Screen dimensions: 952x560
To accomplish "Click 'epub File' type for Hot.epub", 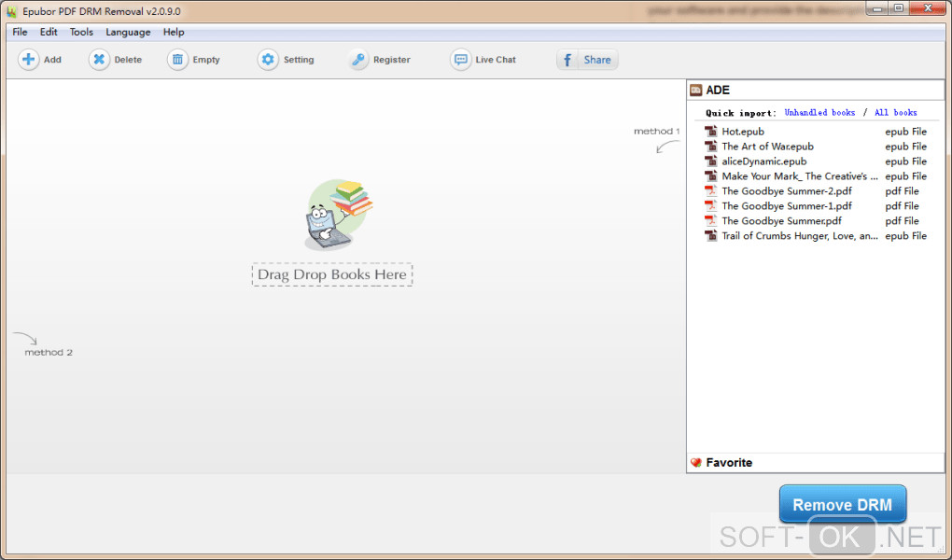I will point(906,132).
